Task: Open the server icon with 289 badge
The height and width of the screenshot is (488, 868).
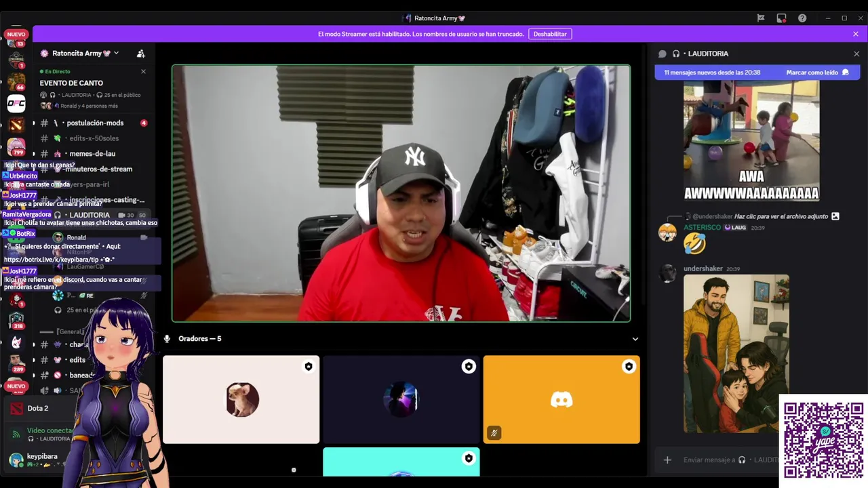Action: point(16,363)
